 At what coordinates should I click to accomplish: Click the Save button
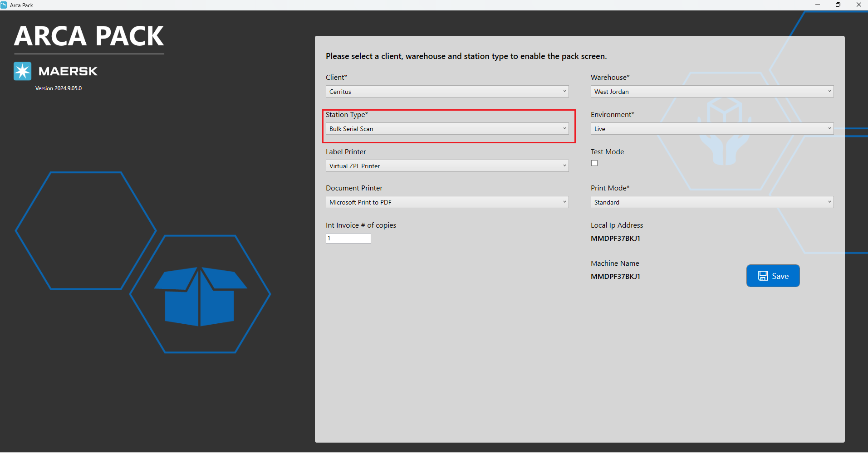[773, 276]
